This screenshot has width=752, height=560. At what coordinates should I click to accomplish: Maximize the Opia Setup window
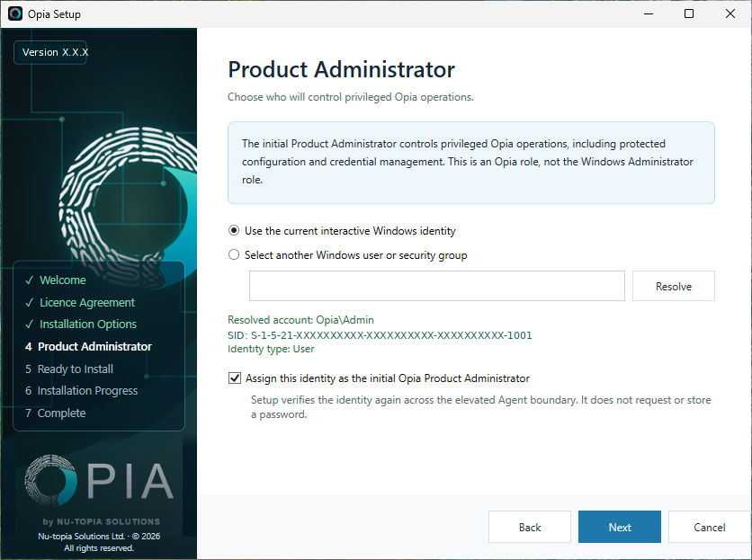[689, 13]
